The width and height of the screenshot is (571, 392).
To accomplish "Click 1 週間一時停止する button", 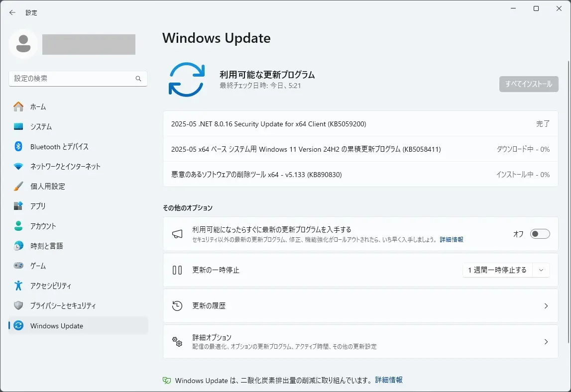I will pos(497,270).
